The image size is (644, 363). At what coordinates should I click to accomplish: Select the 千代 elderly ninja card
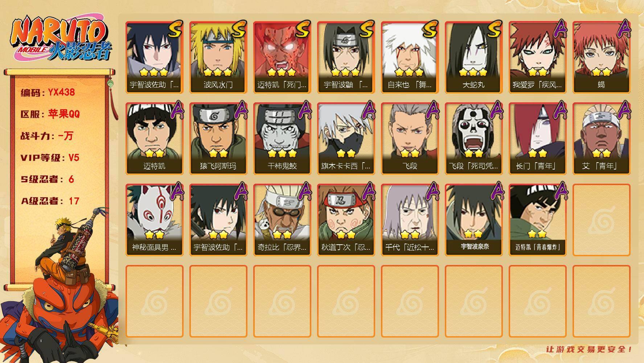click(x=410, y=220)
